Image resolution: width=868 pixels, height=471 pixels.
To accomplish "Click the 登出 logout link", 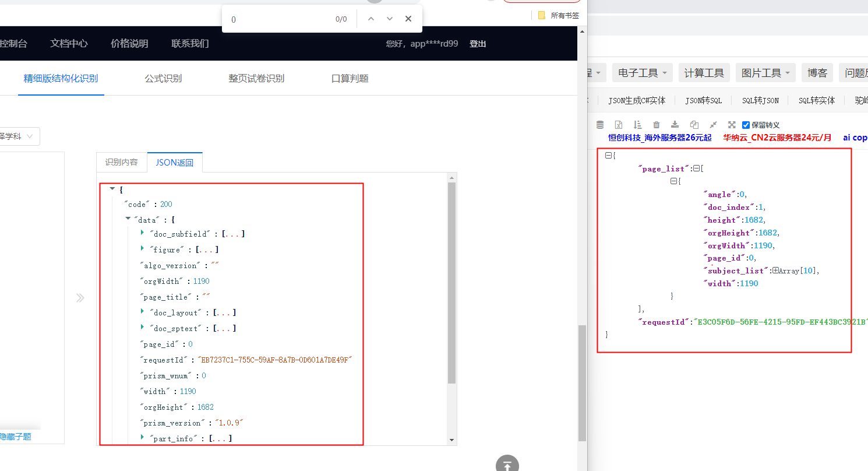I will (x=478, y=44).
